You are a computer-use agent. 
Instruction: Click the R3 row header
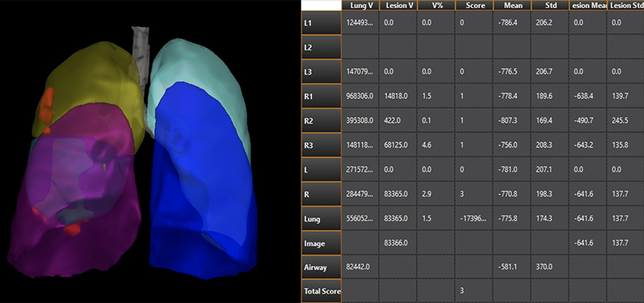[x=321, y=145]
